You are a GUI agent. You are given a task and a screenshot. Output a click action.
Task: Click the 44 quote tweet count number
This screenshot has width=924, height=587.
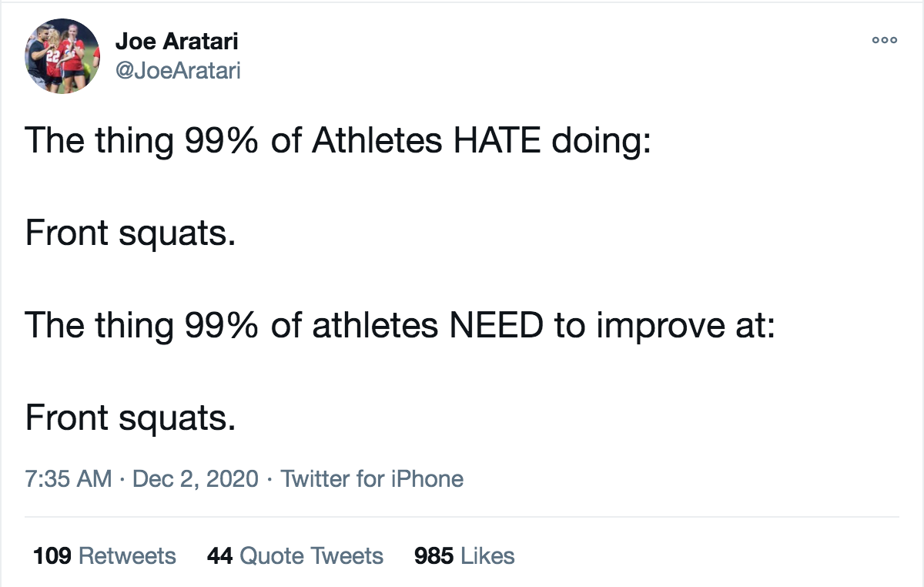pyautogui.click(x=220, y=555)
